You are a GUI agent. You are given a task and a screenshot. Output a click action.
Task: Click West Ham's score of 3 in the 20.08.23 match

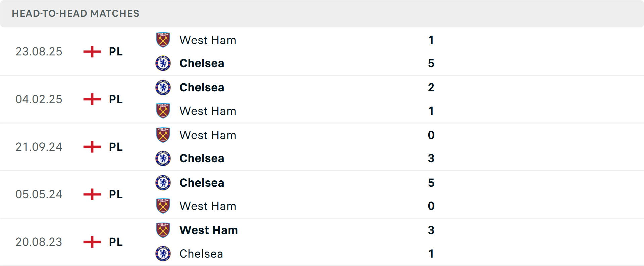[431, 230]
